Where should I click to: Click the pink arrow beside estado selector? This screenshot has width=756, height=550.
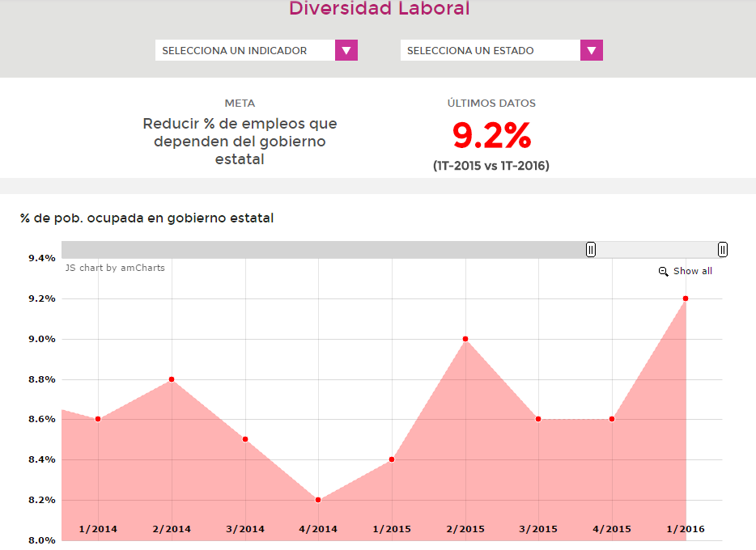592,50
